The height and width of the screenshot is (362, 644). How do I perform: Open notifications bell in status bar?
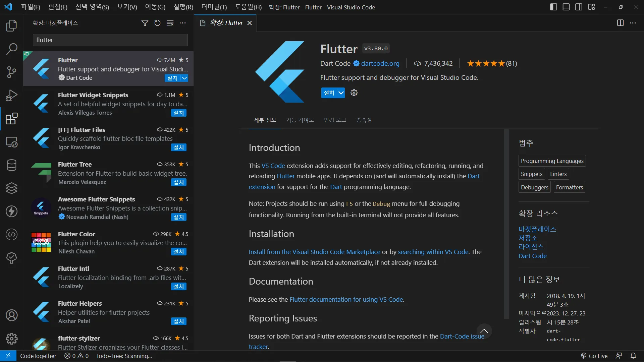coord(633,356)
